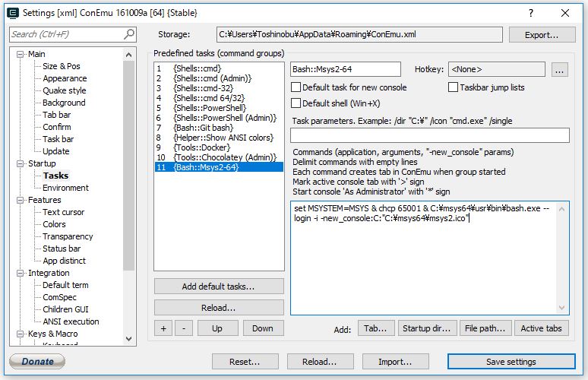Click the search magnifier icon
The width and height of the screenshot is (588, 380).
[x=128, y=34]
